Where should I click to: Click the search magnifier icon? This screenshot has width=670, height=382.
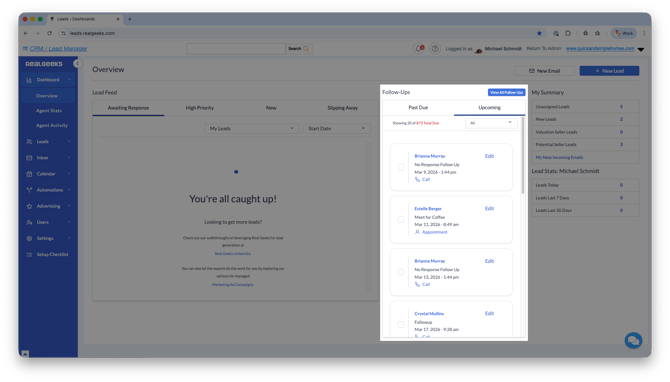(306, 49)
